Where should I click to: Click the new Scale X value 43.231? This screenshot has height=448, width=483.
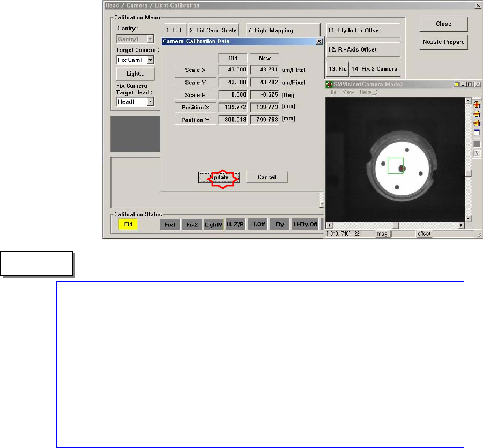pos(265,70)
